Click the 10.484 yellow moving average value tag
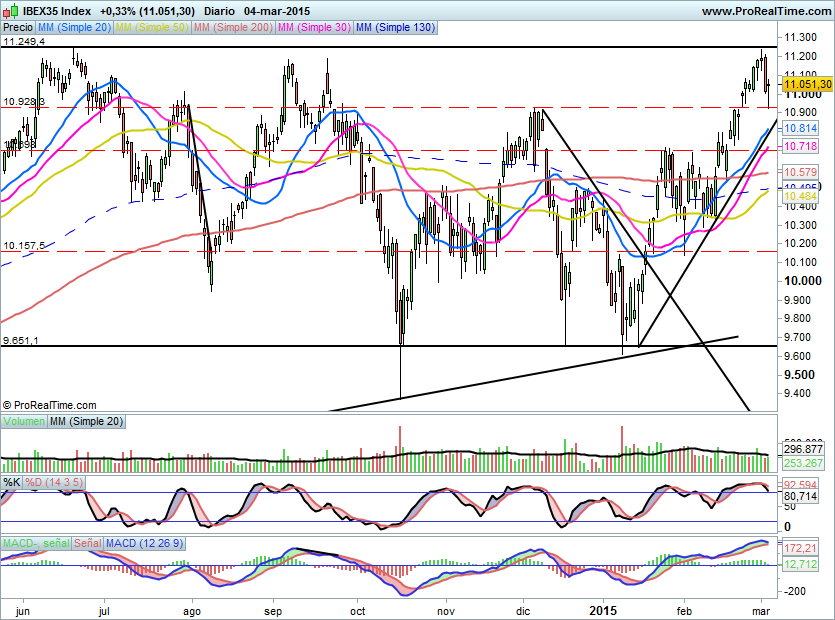 [800, 197]
